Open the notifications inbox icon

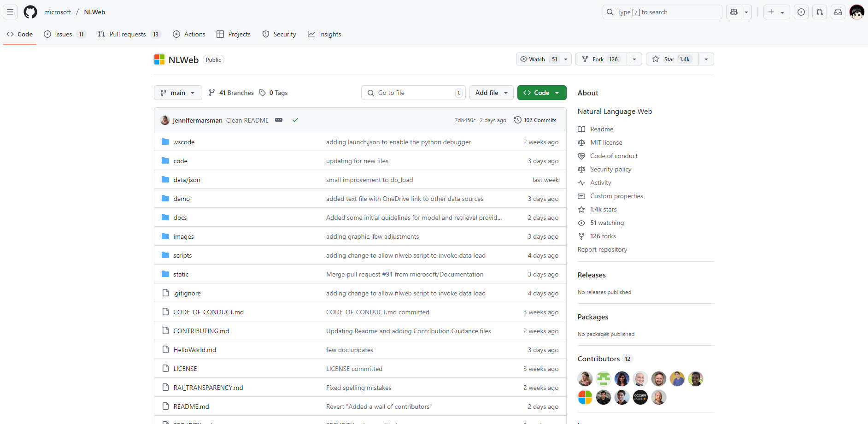click(x=838, y=12)
